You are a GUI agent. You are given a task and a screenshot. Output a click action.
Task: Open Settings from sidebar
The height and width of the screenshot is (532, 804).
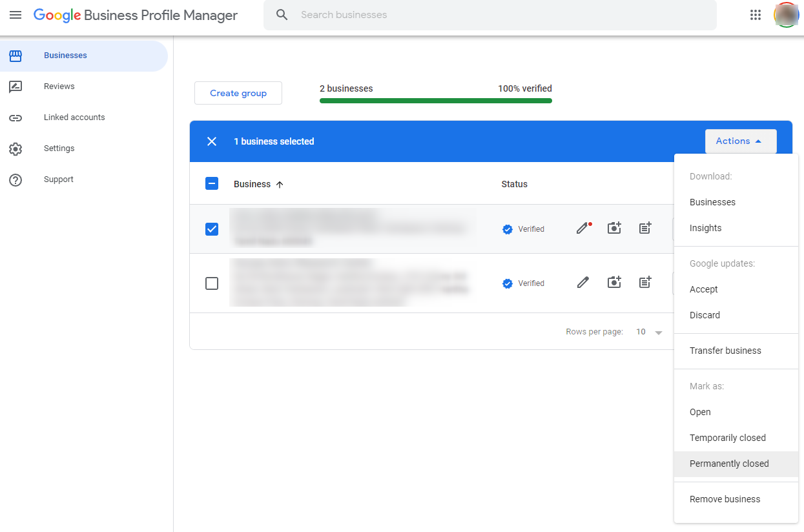[84, 148]
